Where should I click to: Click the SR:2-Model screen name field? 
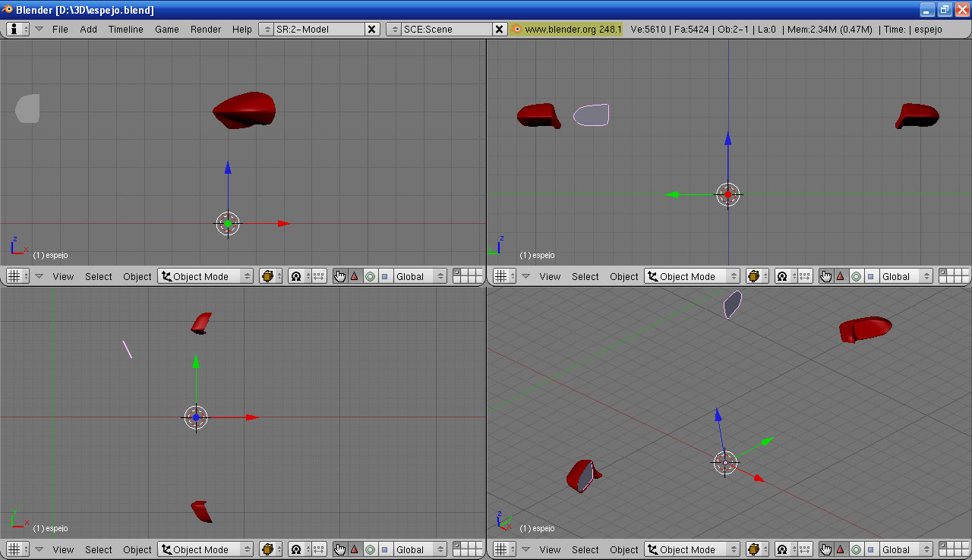[319, 29]
